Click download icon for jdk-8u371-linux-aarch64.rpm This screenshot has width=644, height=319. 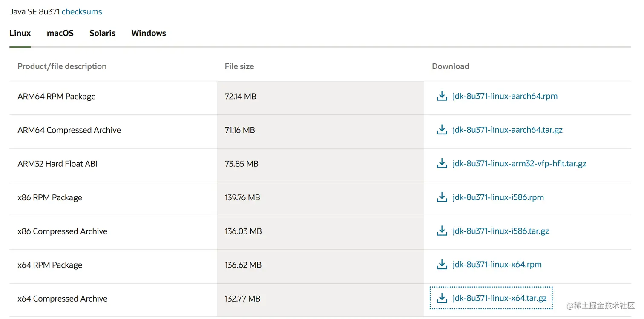[x=442, y=96]
